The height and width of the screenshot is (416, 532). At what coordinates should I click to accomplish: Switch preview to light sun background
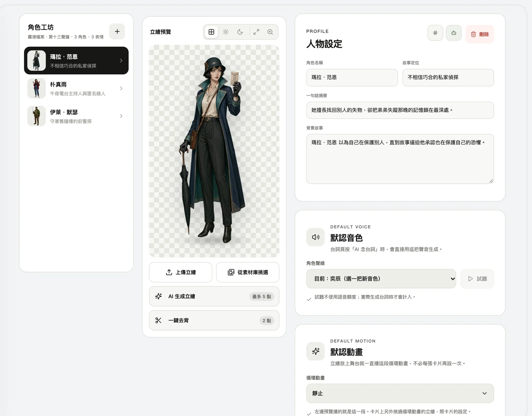pyautogui.click(x=226, y=32)
